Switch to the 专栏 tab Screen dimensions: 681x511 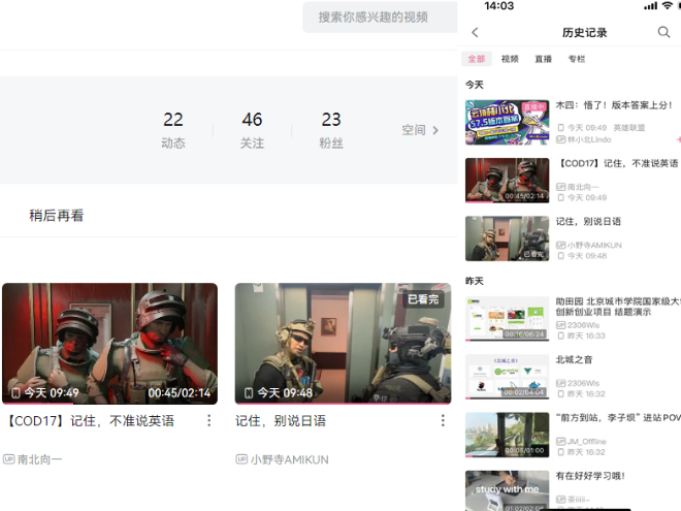tap(577, 59)
